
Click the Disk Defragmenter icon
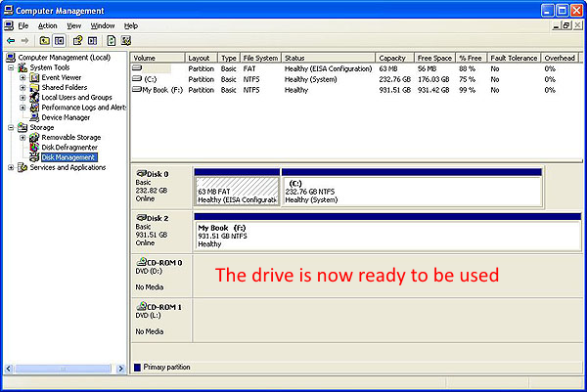pyautogui.click(x=34, y=148)
